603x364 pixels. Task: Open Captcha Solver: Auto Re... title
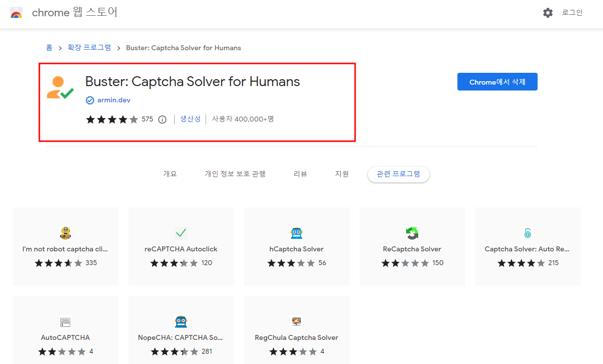(528, 249)
